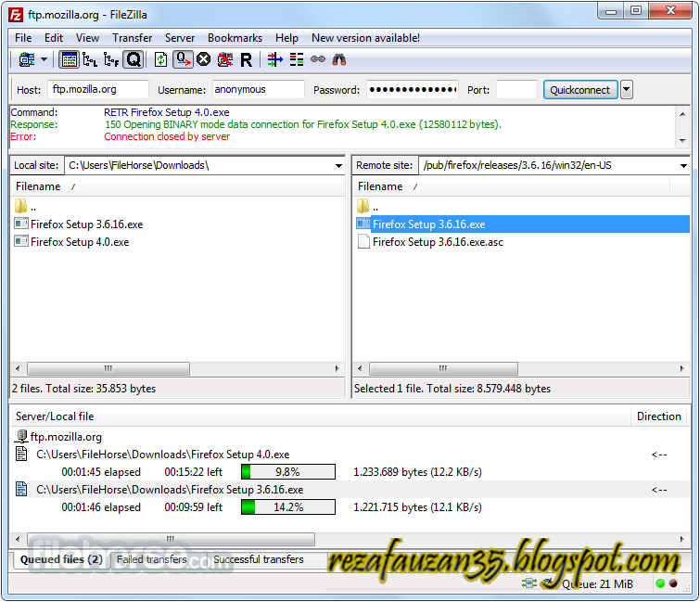The width and height of the screenshot is (700, 602).
Task: Click local pane scroll right arrow
Action: coord(337,369)
